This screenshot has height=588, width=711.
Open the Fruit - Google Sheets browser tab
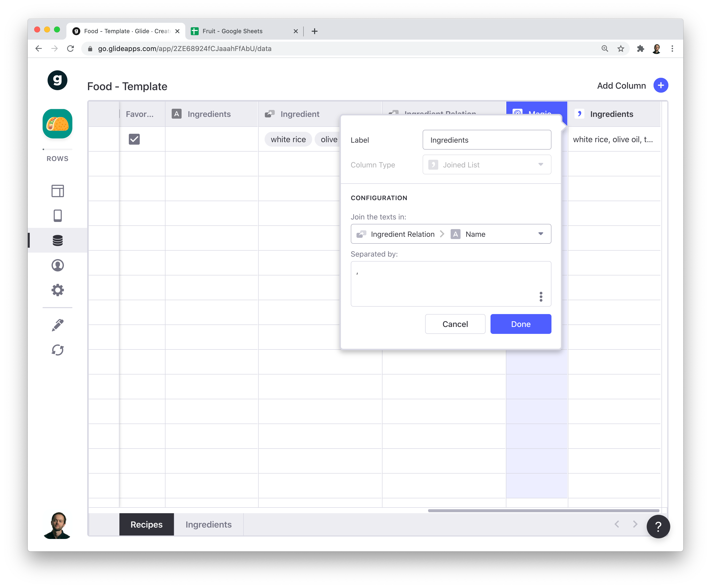233,31
